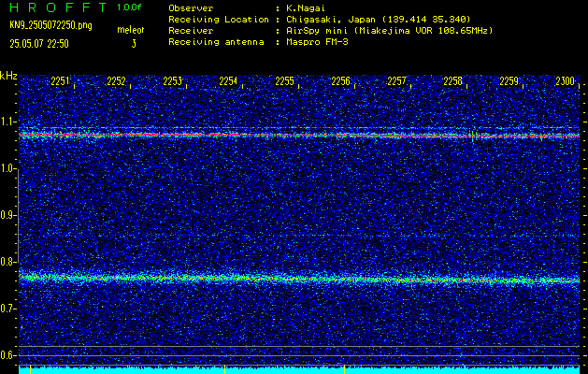Click the filename KN9_2505072250.png
The height and width of the screenshot is (374, 588).
click(x=50, y=25)
